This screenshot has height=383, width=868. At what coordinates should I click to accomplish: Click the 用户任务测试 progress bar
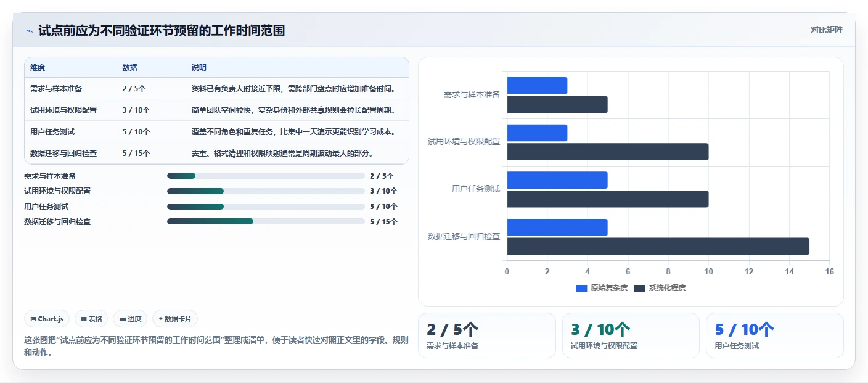tap(266, 207)
